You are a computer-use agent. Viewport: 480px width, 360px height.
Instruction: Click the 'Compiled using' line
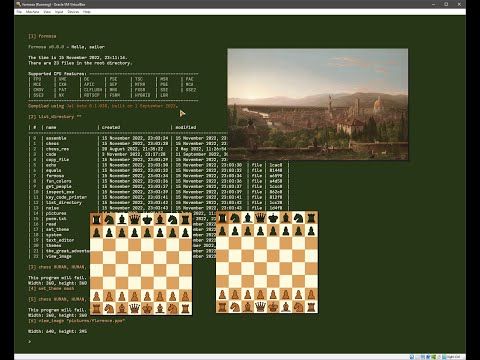coord(103,106)
